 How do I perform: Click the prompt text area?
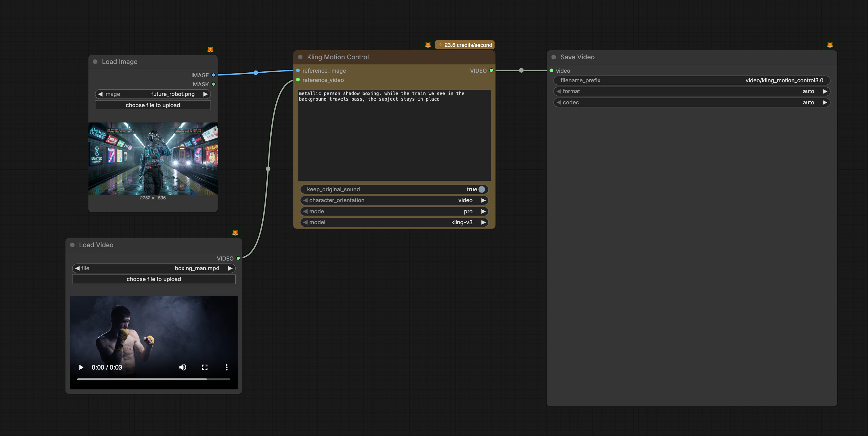[394, 135]
